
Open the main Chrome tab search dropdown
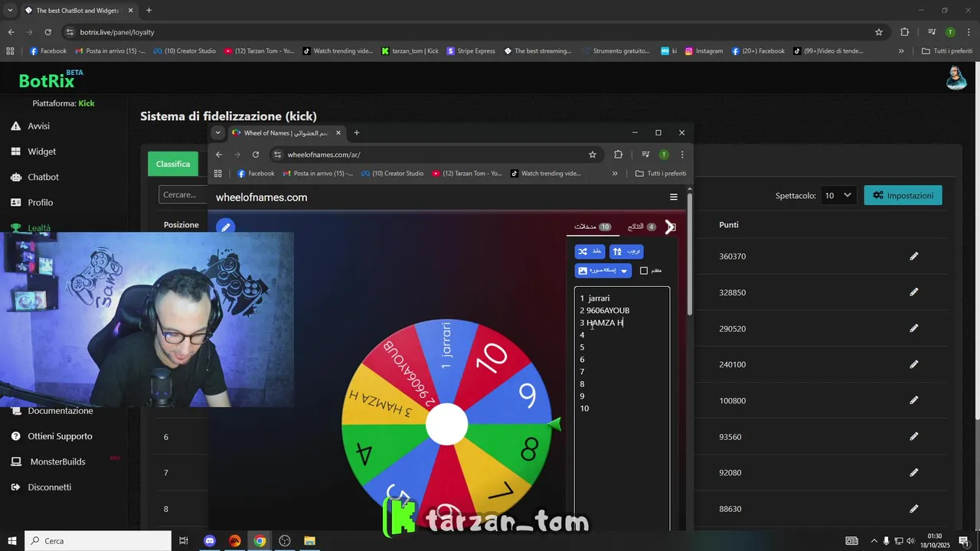[10, 10]
